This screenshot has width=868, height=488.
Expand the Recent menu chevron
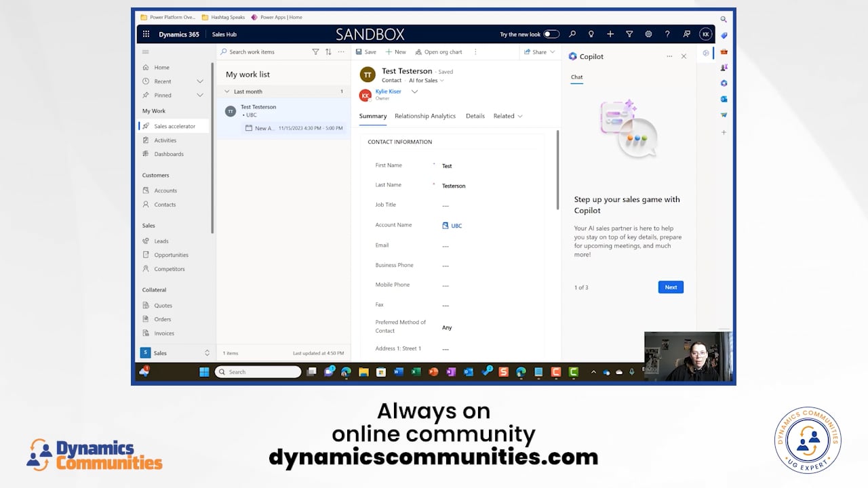200,81
